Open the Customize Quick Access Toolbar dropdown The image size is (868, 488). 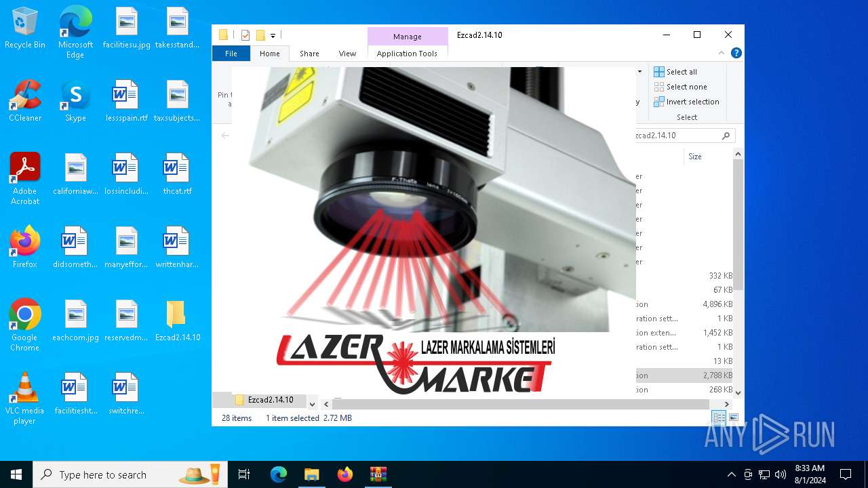tap(273, 35)
